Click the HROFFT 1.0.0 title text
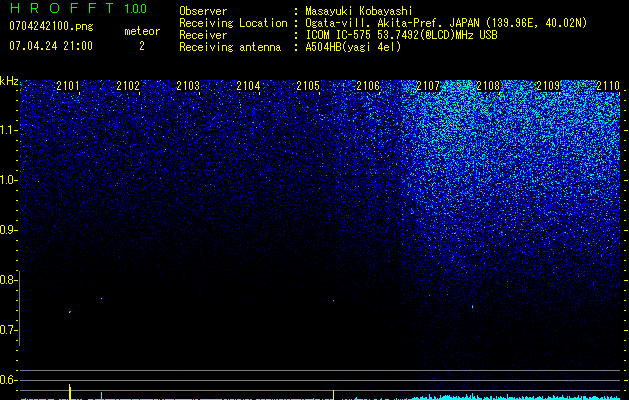This screenshot has height=400, width=629. coord(78,8)
